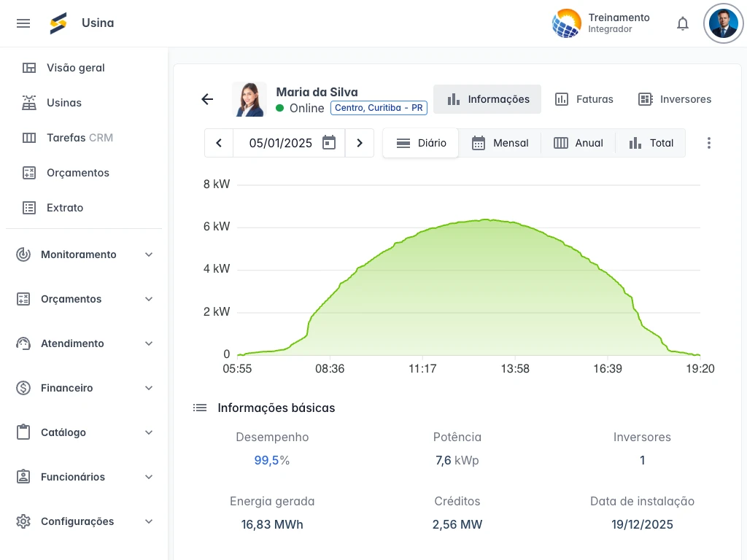Open the hamburger navigation menu
Viewport: 747px width, 560px height.
coord(23,23)
